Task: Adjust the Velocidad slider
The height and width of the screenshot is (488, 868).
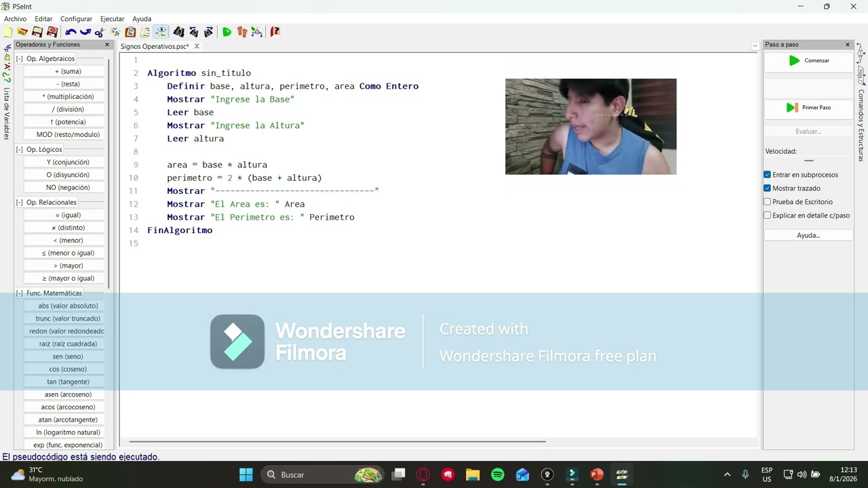Action: [808, 161]
